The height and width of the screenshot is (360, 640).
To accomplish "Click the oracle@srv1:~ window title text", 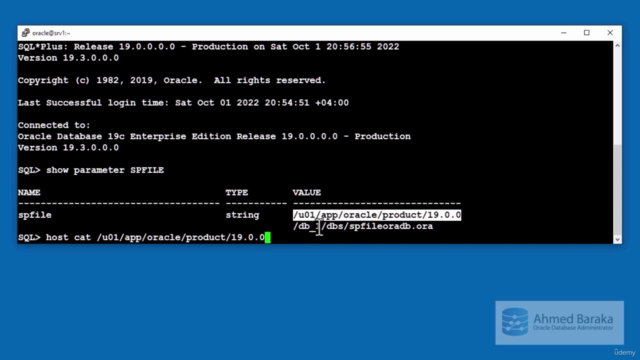I will 51,33.
